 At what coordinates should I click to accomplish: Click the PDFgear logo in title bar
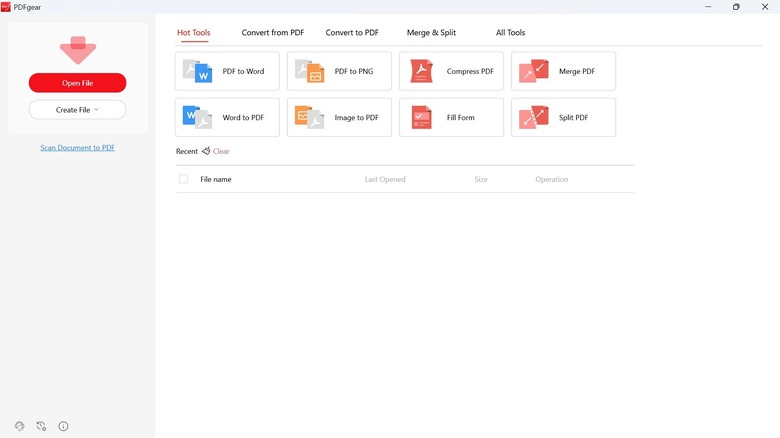click(5, 7)
